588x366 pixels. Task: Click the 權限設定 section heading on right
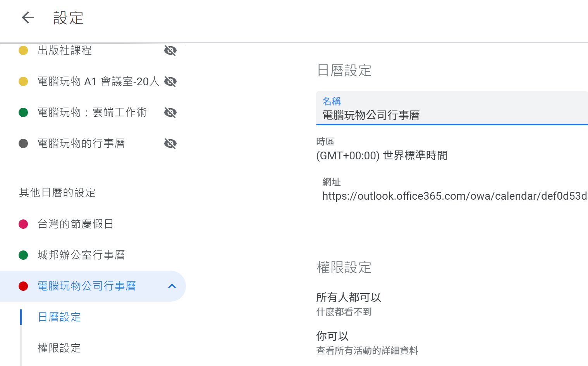coord(344,268)
